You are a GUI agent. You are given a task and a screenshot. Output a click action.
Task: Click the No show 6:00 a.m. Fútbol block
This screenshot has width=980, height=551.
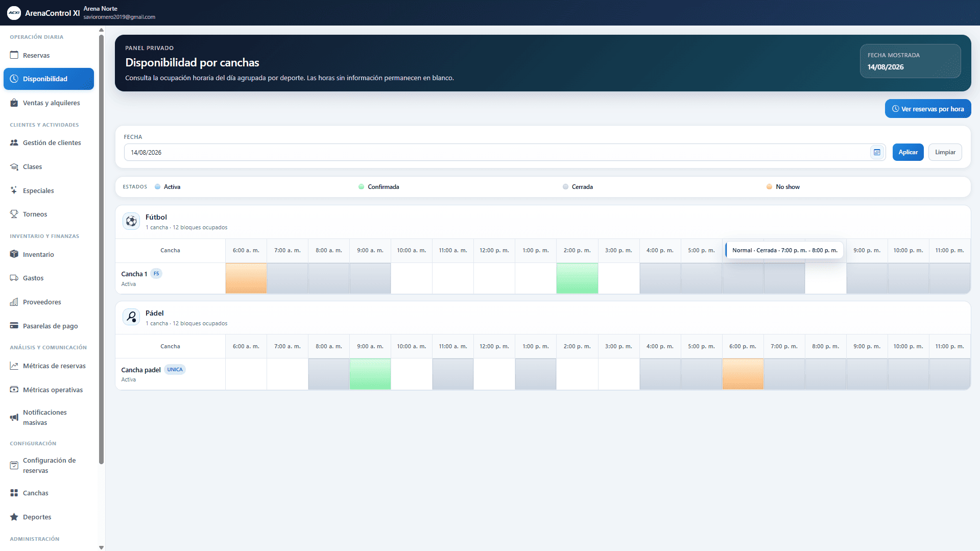[x=246, y=278]
